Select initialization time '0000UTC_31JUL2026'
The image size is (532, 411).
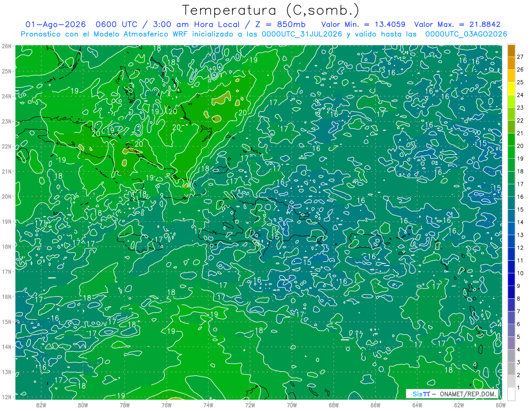click(302, 34)
